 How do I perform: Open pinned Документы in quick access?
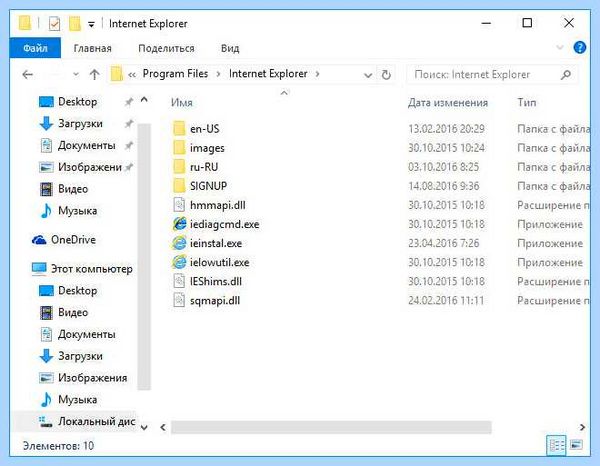click(86, 145)
